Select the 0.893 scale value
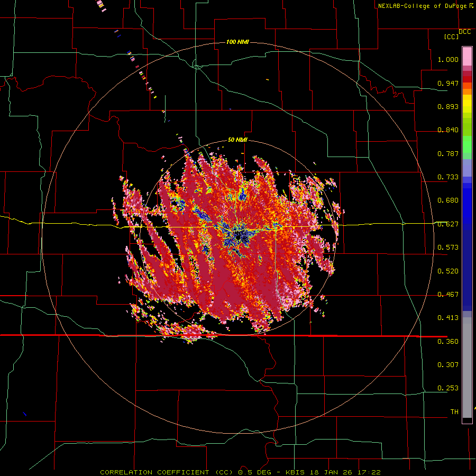 pyautogui.click(x=448, y=106)
